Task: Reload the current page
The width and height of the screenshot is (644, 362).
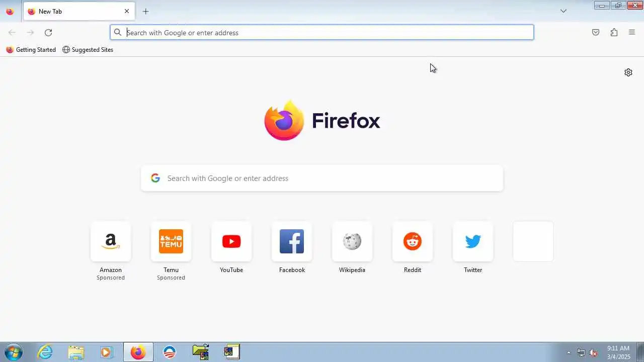Action: click(x=48, y=33)
